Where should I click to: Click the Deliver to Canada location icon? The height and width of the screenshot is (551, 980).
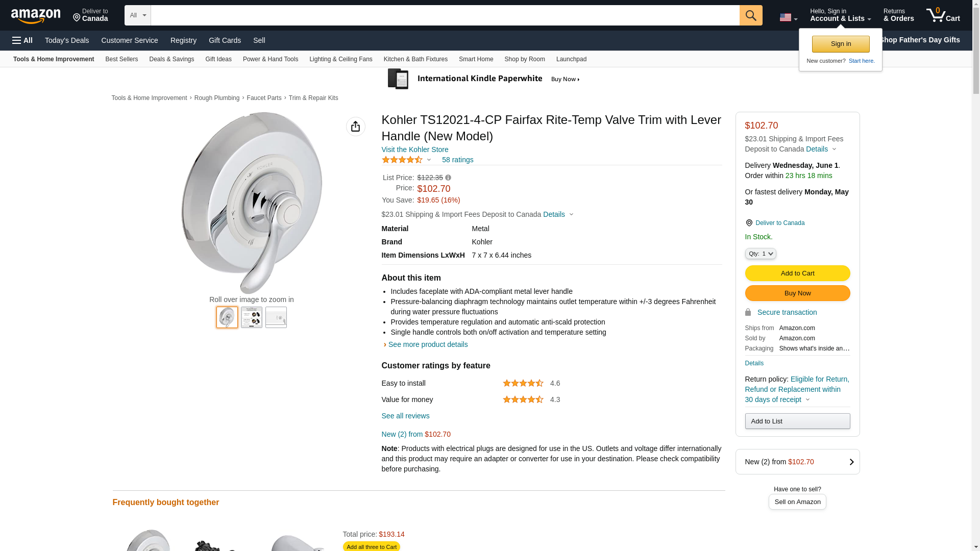[749, 223]
